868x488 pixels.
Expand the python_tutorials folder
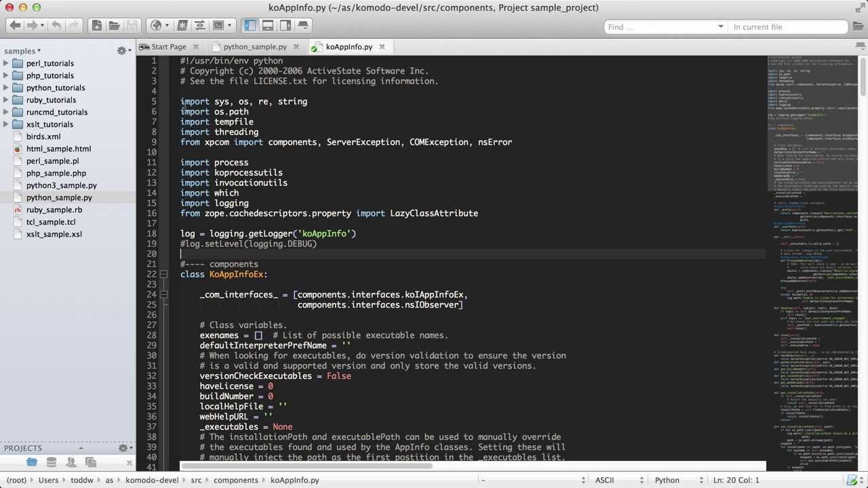coord(6,87)
